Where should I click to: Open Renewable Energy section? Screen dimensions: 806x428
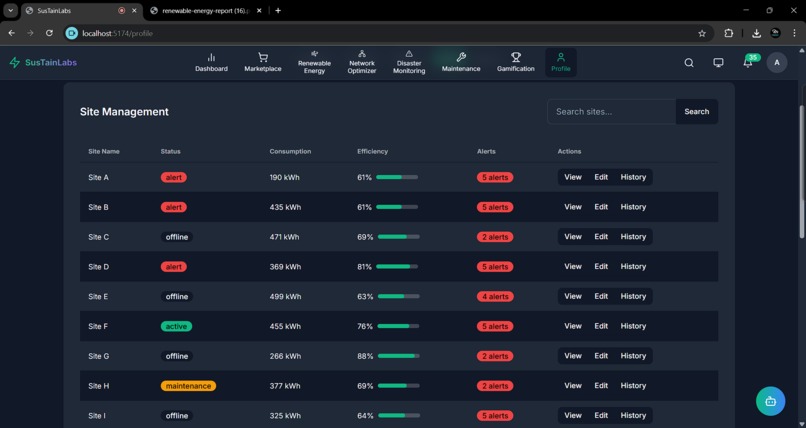point(314,62)
